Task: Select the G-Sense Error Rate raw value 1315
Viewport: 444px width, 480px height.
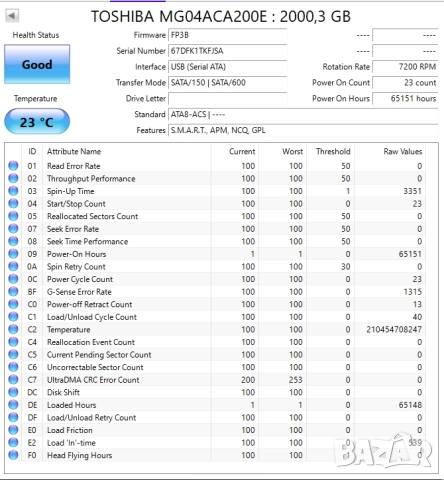Action: 413,292
